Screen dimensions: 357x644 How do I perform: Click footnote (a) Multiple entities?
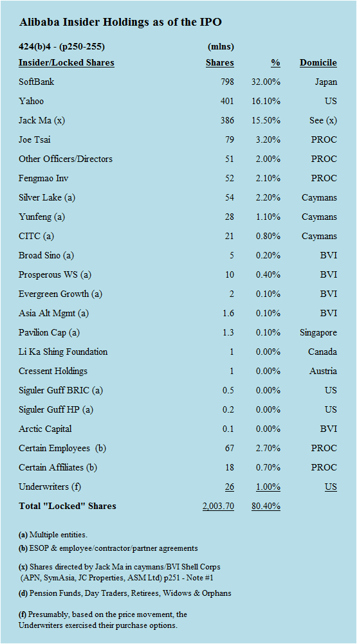click(x=53, y=535)
